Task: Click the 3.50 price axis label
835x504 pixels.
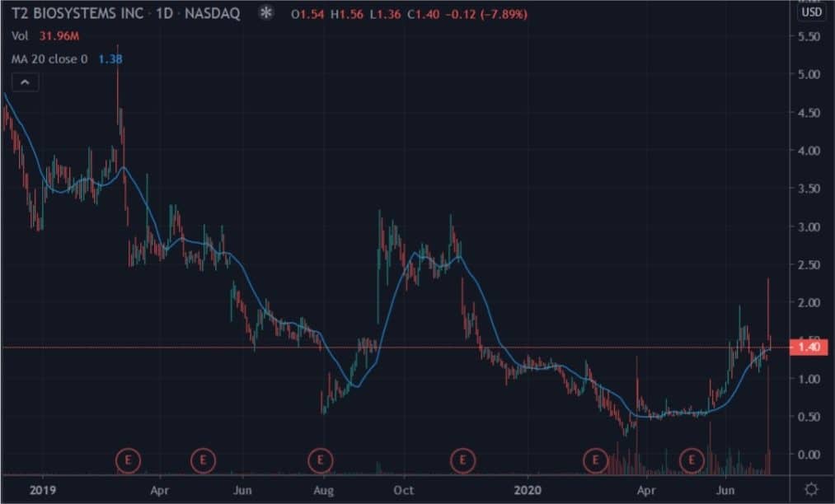Action: tap(809, 189)
